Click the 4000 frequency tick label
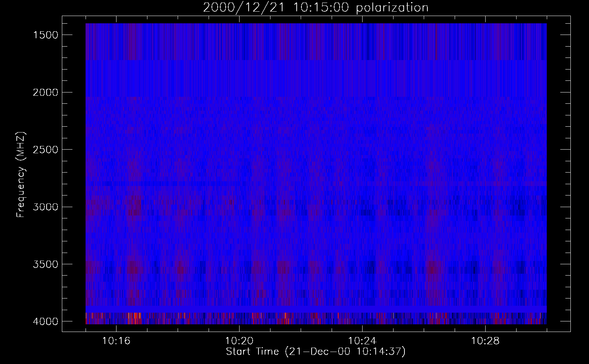The image size is (589, 364). point(46,321)
